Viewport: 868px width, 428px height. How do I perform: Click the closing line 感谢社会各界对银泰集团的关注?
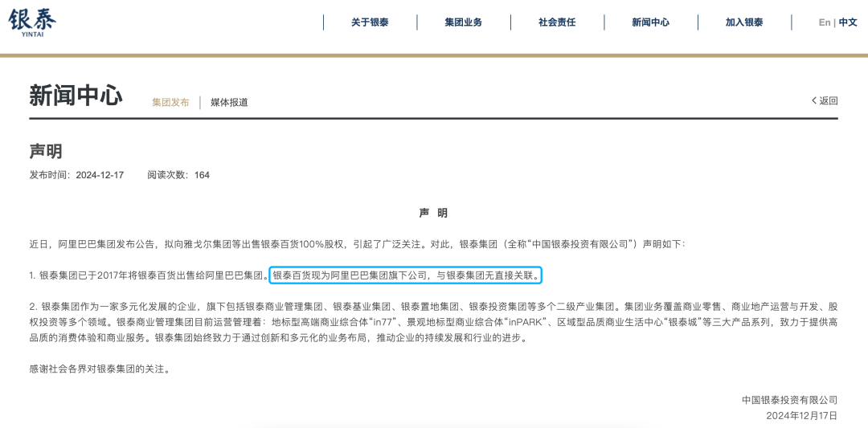tap(100, 369)
